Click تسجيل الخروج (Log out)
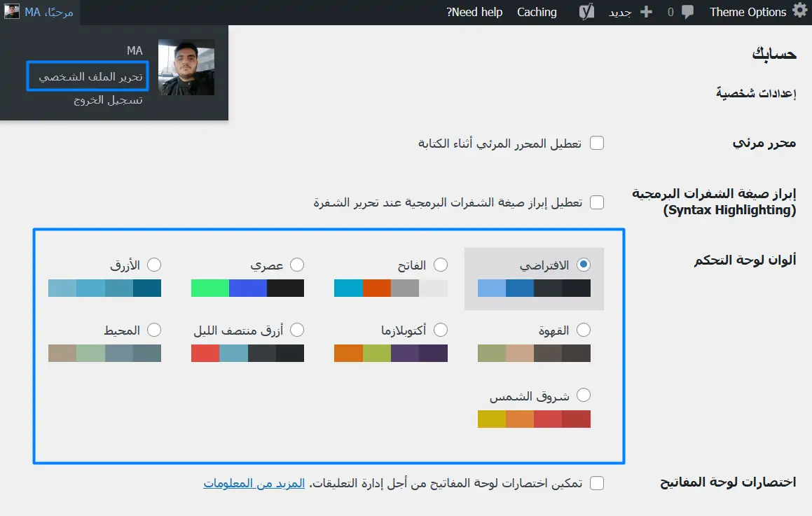 click(108, 100)
